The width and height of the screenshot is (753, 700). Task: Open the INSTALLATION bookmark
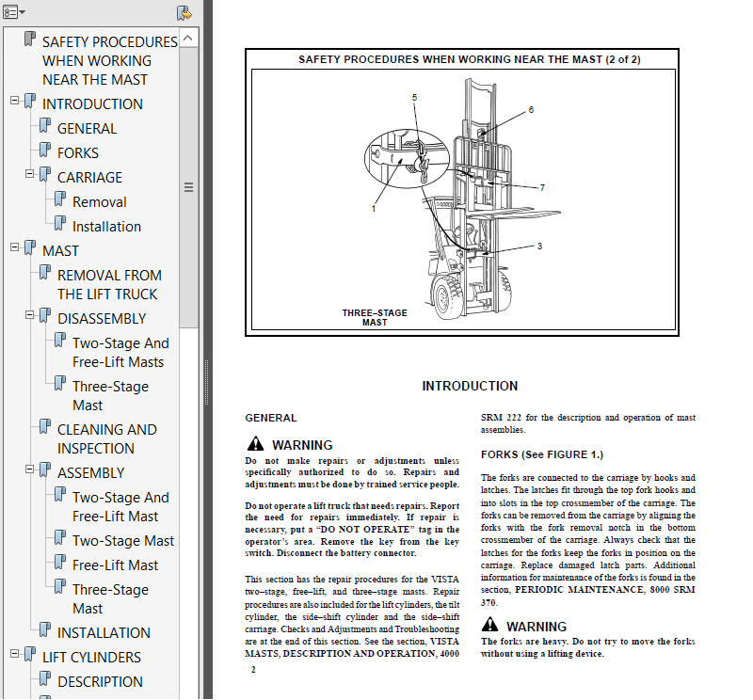pyautogui.click(x=104, y=633)
